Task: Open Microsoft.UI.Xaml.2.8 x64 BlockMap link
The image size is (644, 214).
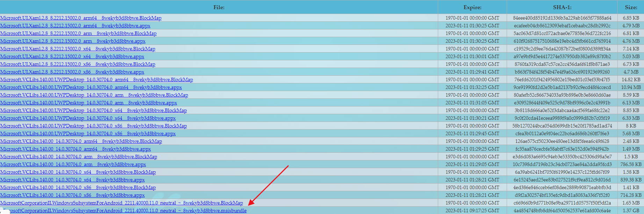Action: 78,49
